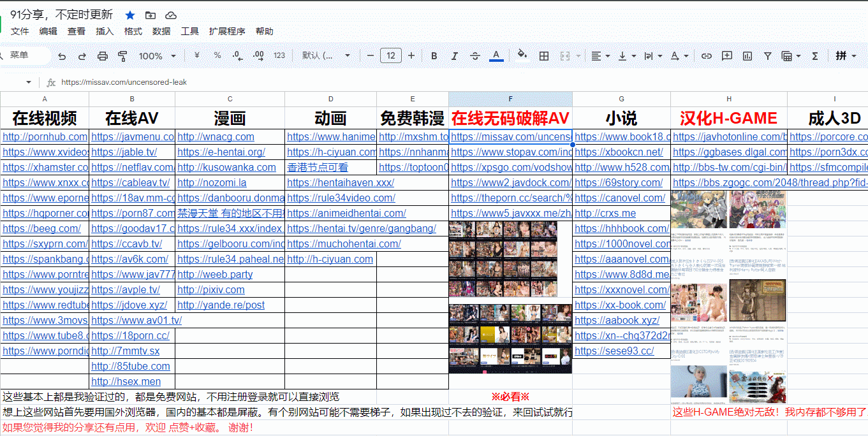868x436 pixels.
Task: Click the insert link icon
Action: point(707,56)
